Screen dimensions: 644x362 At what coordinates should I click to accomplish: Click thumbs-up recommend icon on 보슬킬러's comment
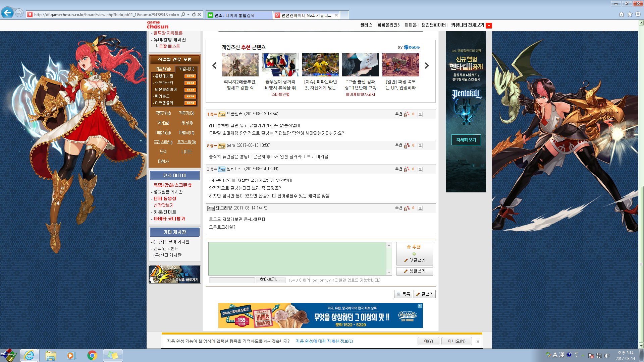pyautogui.click(x=407, y=114)
